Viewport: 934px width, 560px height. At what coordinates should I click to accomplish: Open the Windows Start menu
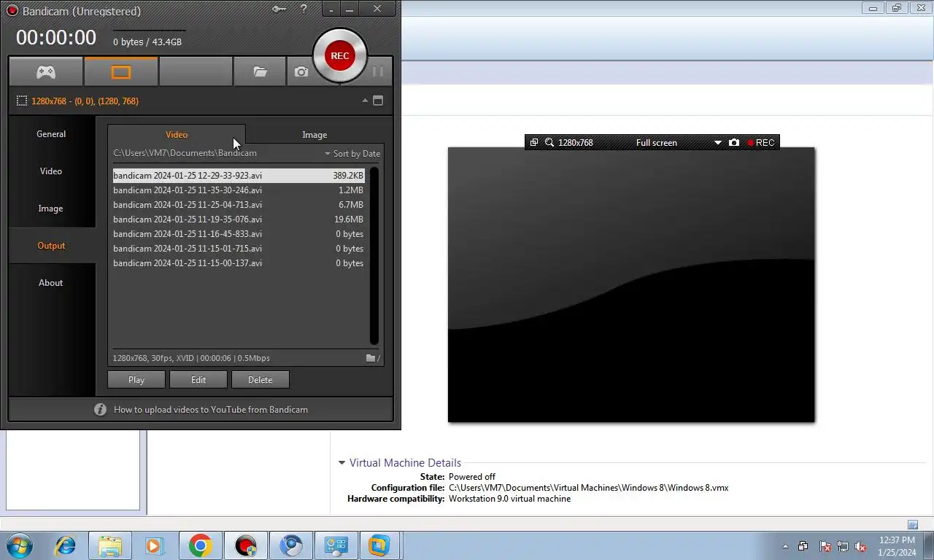click(20, 545)
